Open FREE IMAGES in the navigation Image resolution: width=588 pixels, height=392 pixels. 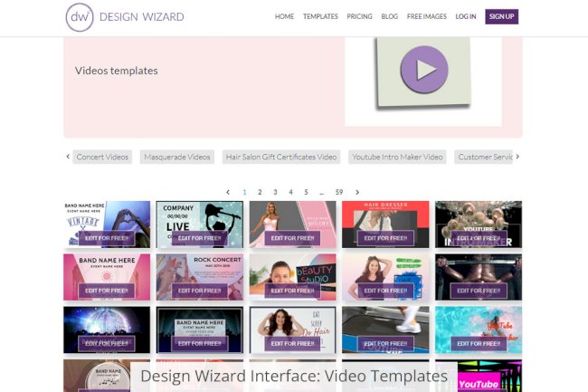pos(427,16)
